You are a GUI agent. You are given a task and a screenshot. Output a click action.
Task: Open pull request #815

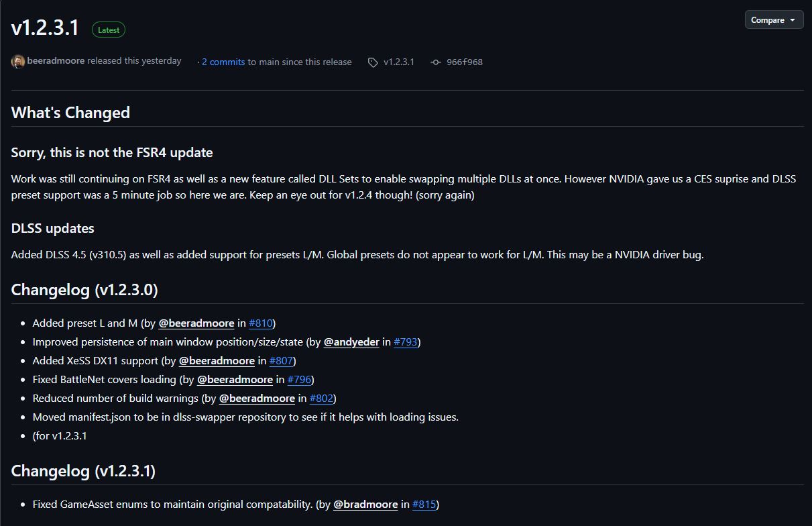tap(424, 504)
